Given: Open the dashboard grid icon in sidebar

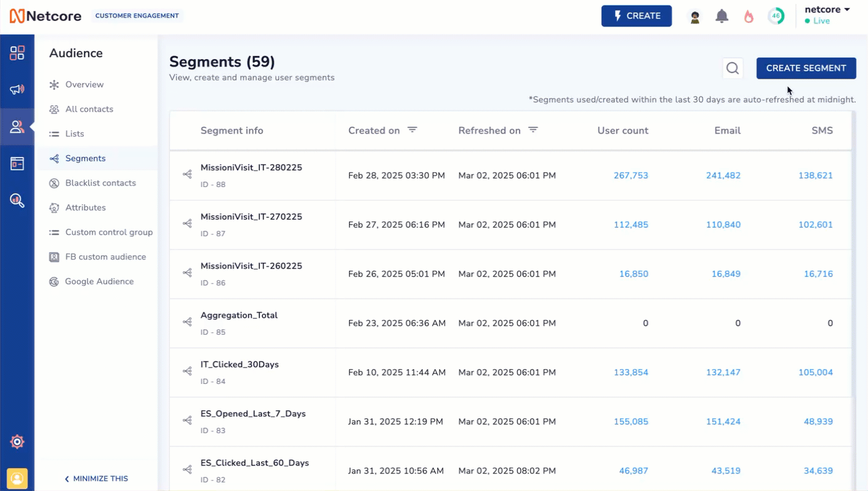Looking at the screenshot, I should click(17, 53).
